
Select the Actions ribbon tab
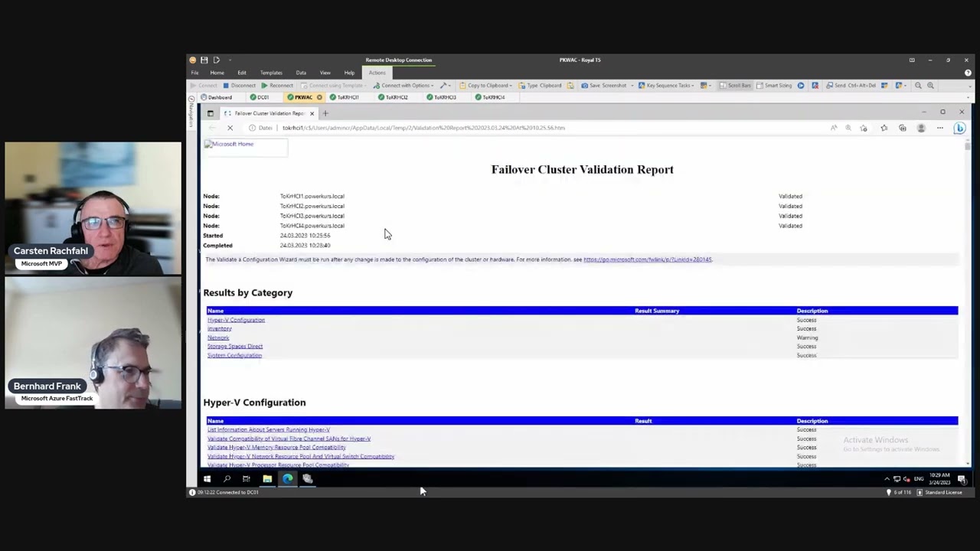pos(377,73)
